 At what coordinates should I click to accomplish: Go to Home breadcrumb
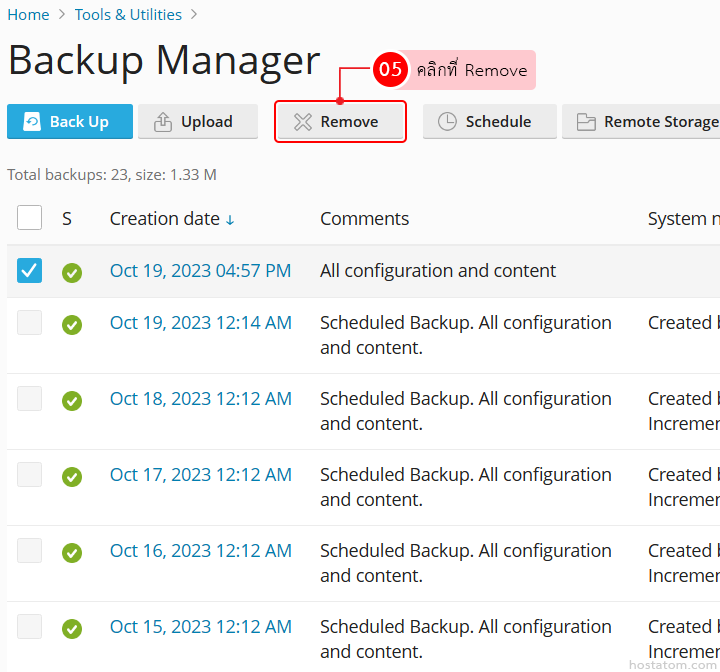pos(28,15)
